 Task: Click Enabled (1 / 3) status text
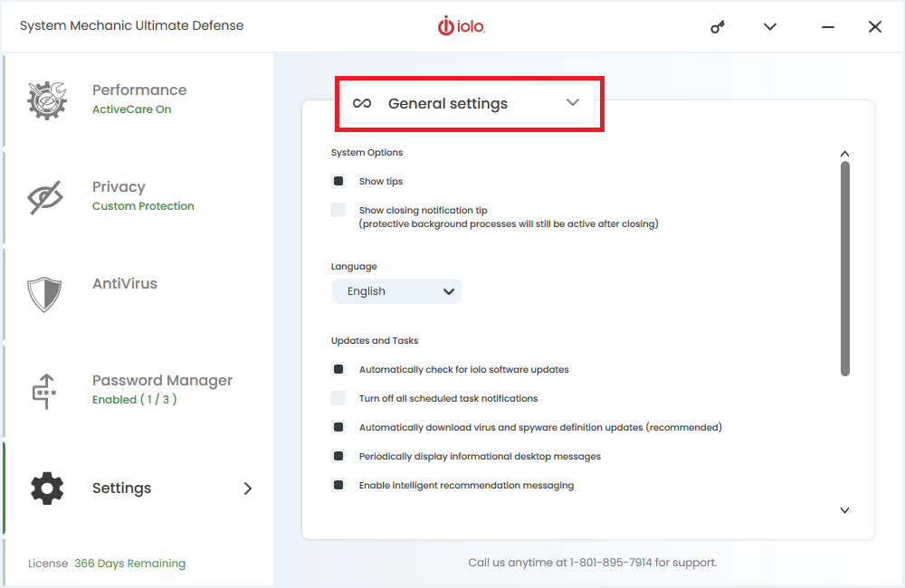[135, 399]
